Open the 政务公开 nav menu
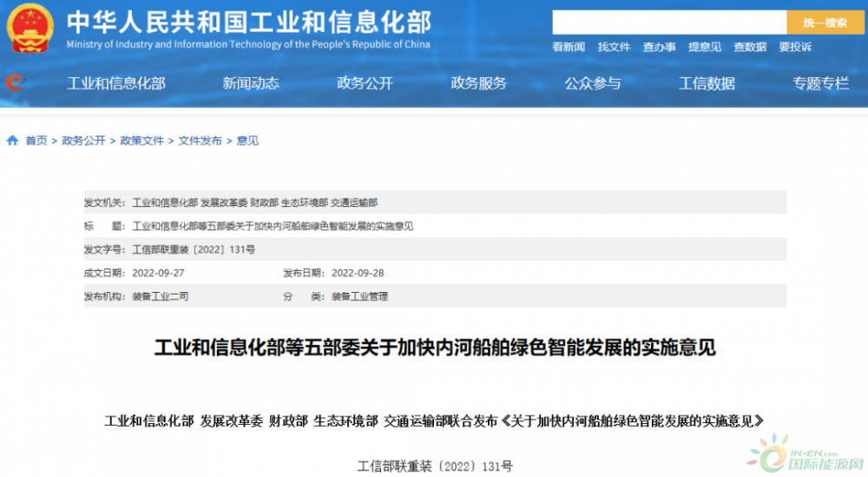The image size is (868, 477). tap(365, 83)
